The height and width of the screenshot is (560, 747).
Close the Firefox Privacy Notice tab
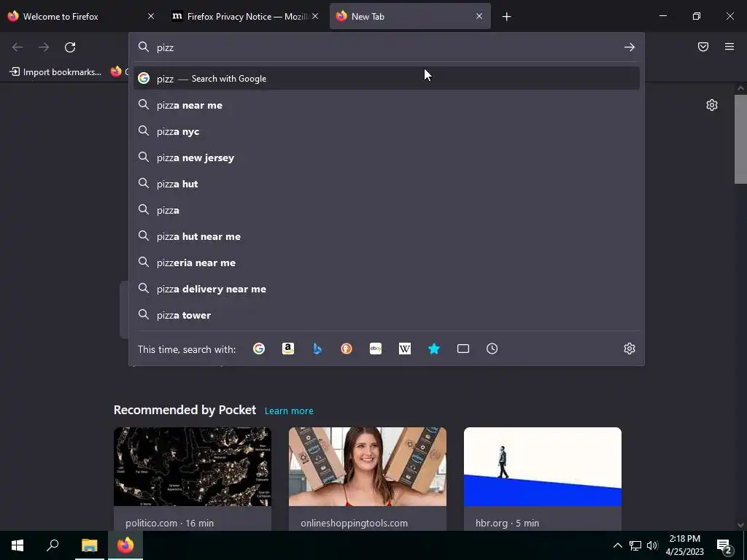tap(315, 16)
